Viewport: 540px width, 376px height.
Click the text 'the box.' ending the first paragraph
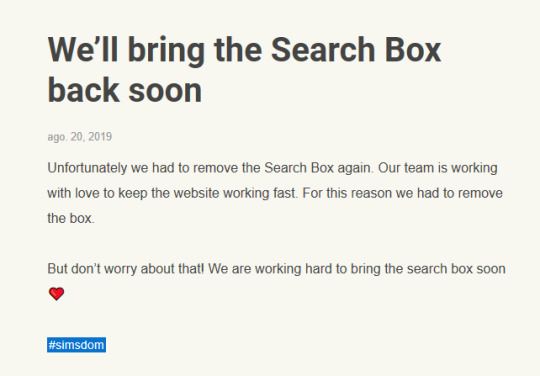[x=71, y=218]
